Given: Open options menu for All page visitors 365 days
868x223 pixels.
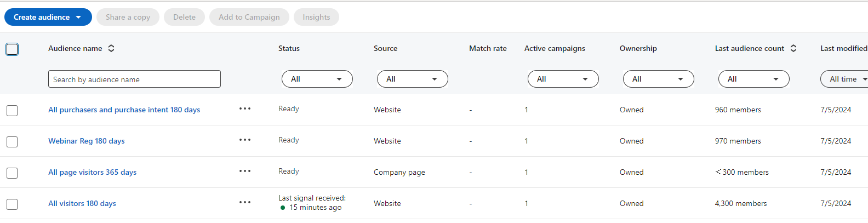Looking at the screenshot, I should (245, 171).
